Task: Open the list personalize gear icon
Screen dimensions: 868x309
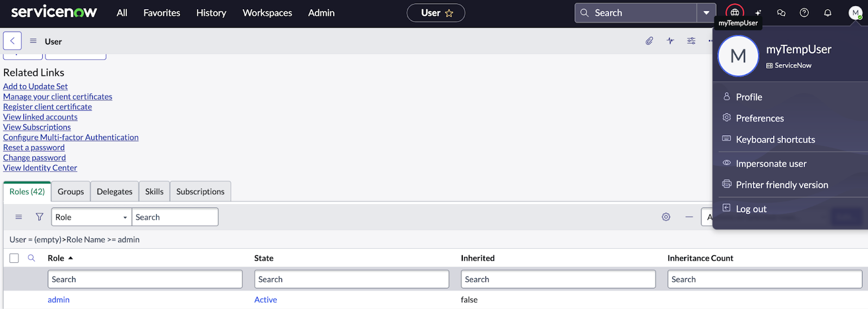Action: coord(666,217)
